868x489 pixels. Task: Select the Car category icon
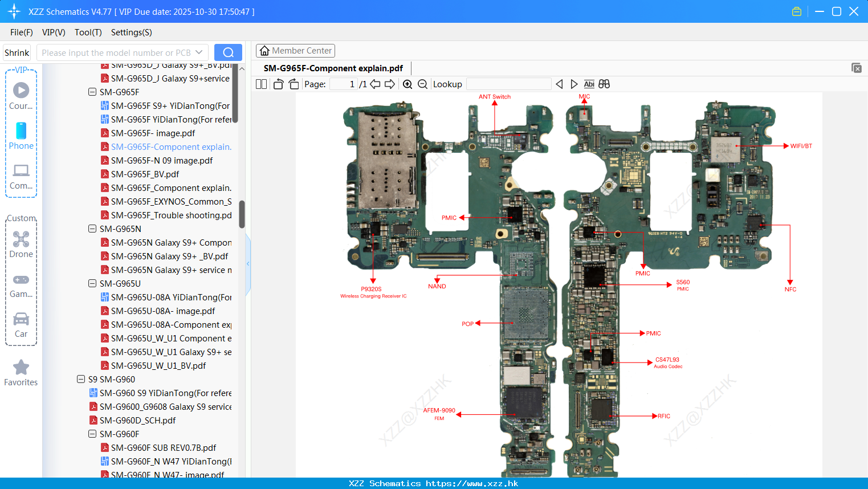pyautogui.click(x=21, y=319)
